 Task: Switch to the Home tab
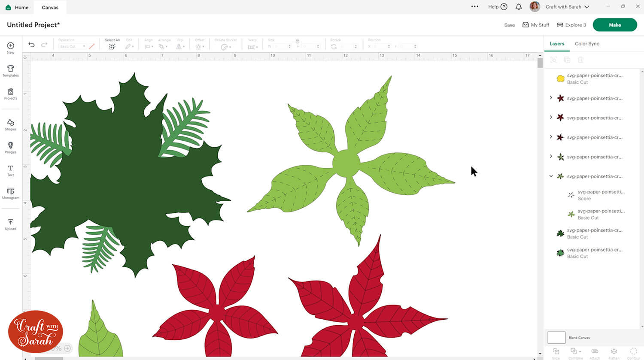pyautogui.click(x=17, y=7)
